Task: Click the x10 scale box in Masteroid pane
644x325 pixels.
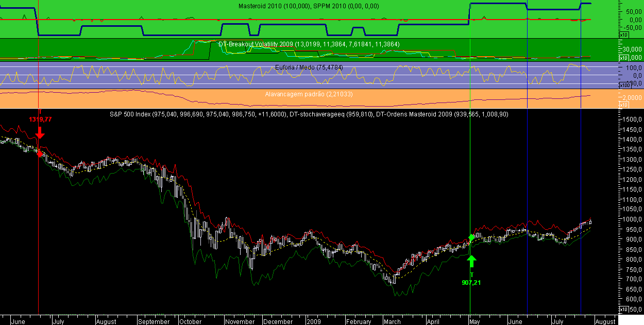Action: pyautogui.click(x=623, y=35)
